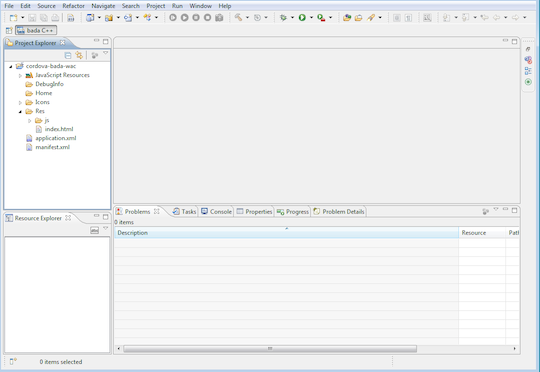
Task: Select manifest.xml file
Action: click(x=52, y=147)
